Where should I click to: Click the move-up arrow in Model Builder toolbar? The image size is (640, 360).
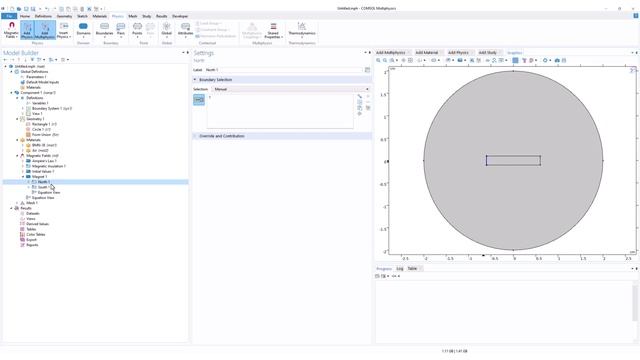point(19,60)
